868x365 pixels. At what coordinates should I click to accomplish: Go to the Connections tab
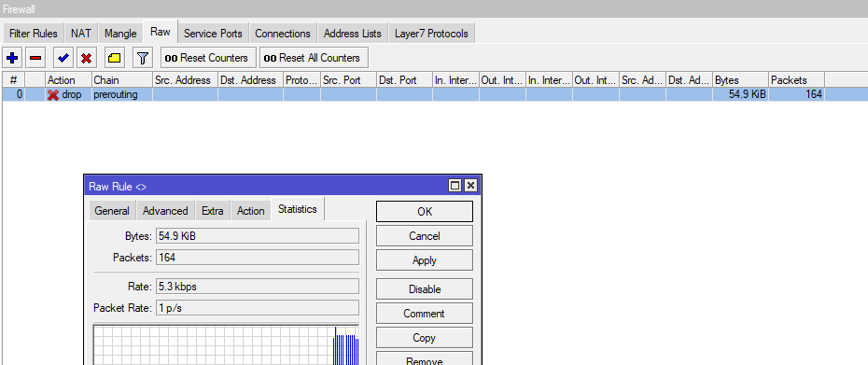tap(283, 34)
